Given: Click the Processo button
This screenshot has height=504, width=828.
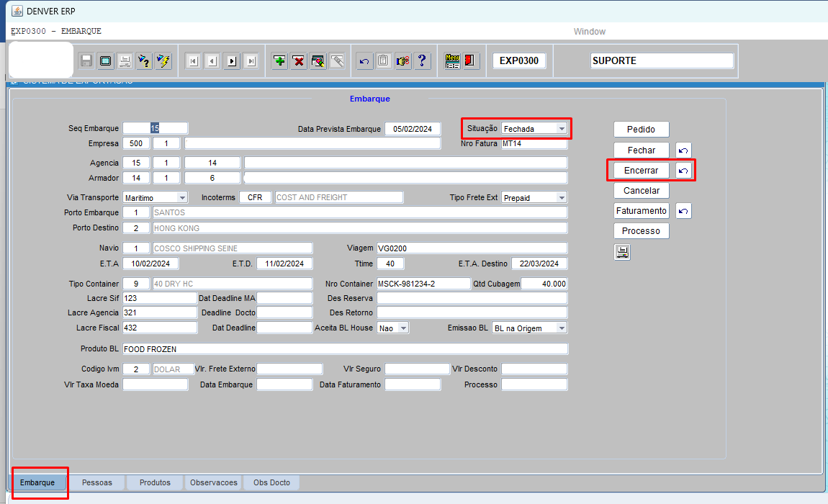Looking at the screenshot, I should tap(641, 231).
